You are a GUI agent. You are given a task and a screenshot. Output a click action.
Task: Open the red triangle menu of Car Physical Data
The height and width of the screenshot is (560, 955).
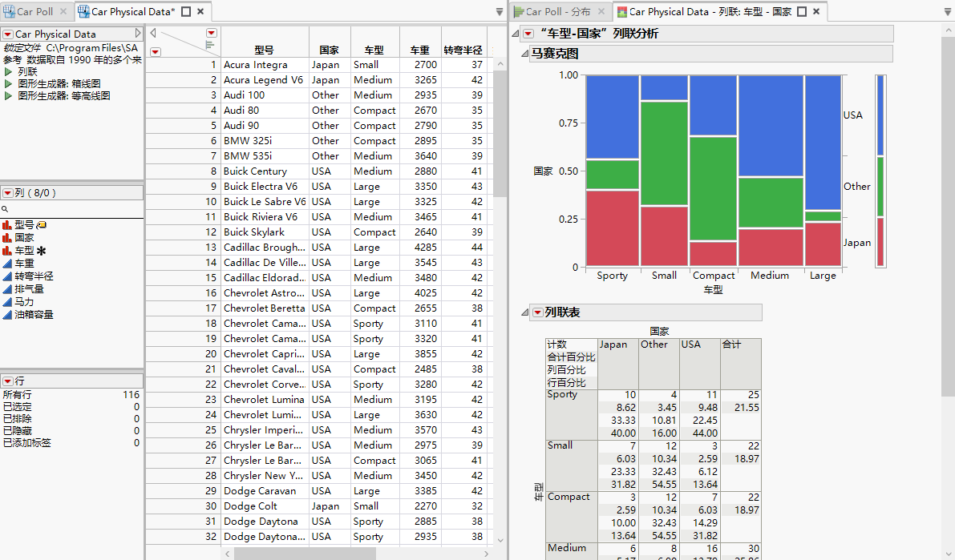pyautogui.click(x=7, y=34)
